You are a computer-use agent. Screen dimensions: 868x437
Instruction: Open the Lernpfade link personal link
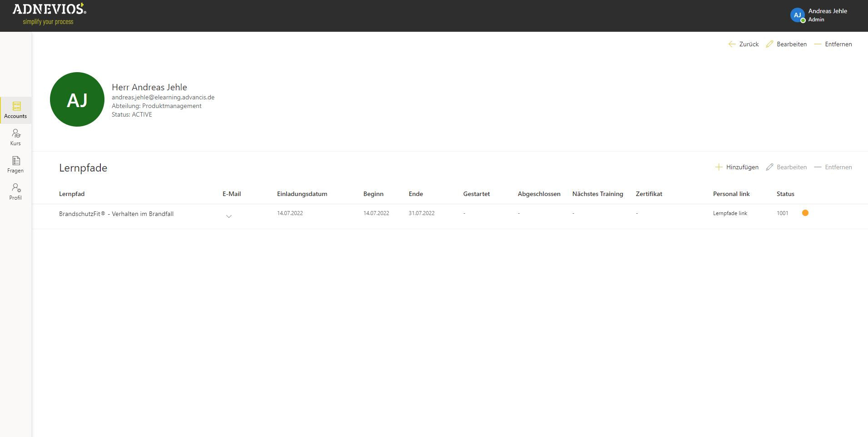pyautogui.click(x=730, y=213)
